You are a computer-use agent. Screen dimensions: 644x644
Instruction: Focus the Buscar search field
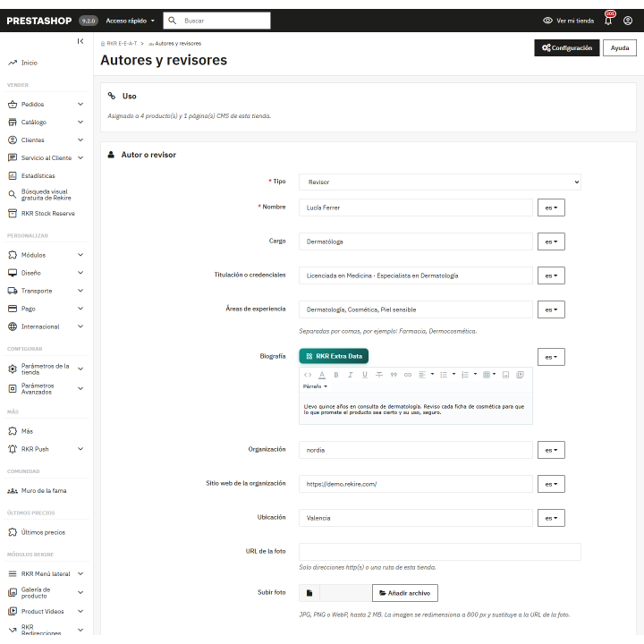[x=216, y=21]
